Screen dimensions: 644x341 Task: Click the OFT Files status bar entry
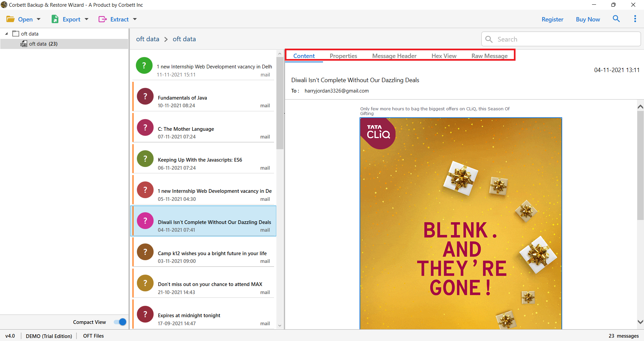(94, 336)
